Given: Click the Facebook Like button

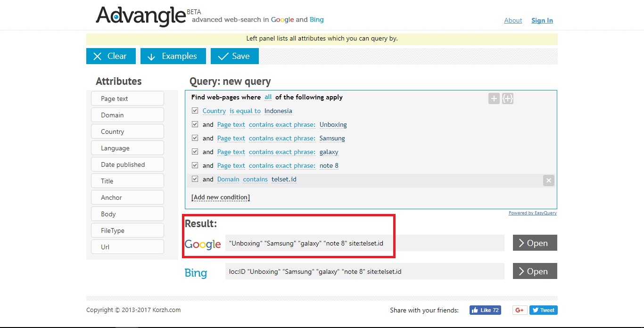Looking at the screenshot, I should 485,310.
